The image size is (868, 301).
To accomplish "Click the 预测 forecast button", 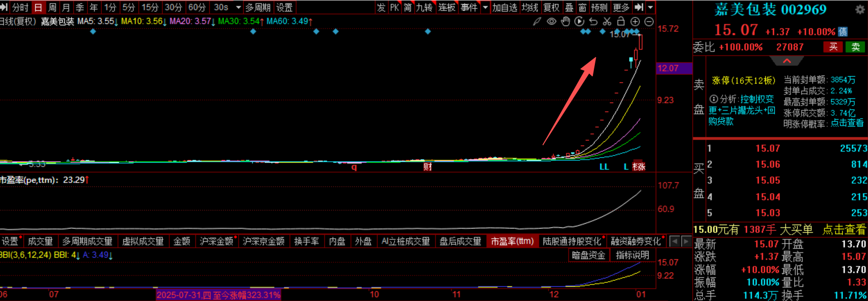I will (x=599, y=7).
